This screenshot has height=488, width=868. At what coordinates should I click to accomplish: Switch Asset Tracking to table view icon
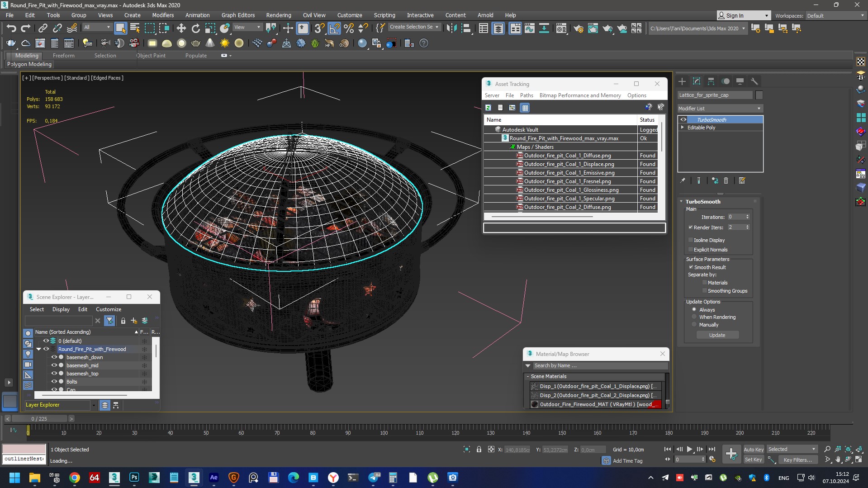coord(525,108)
